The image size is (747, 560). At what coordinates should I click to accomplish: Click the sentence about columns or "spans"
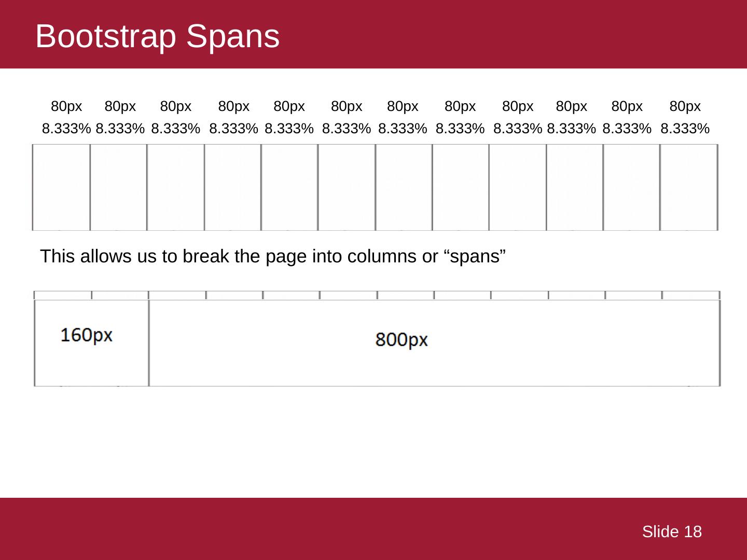point(273,256)
